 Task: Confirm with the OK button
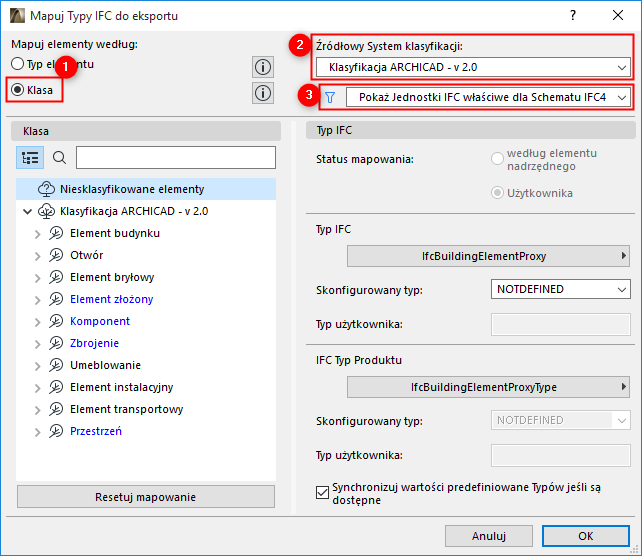coord(586,536)
